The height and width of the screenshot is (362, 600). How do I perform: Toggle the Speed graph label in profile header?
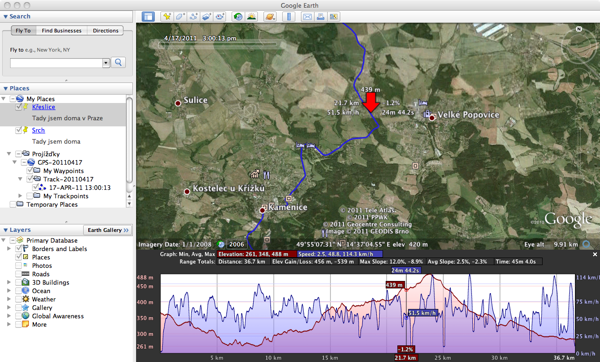(x=340, y=254)
